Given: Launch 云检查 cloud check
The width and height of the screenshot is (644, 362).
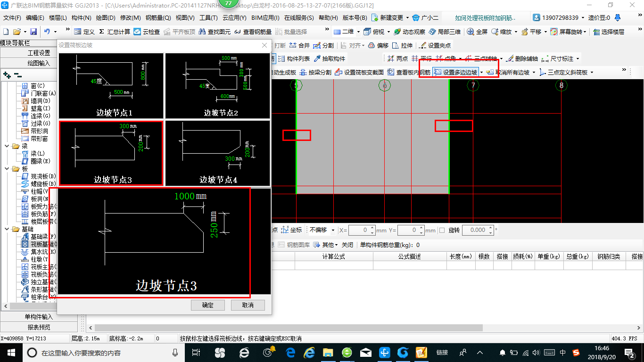Looking at the screenshot, I should (147, 32).
